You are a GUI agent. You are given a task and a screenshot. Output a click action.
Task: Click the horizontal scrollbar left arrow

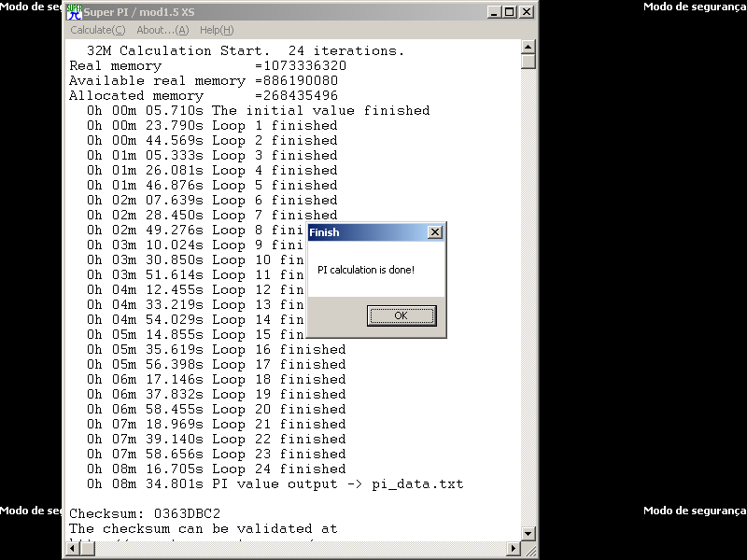(72, 548)
